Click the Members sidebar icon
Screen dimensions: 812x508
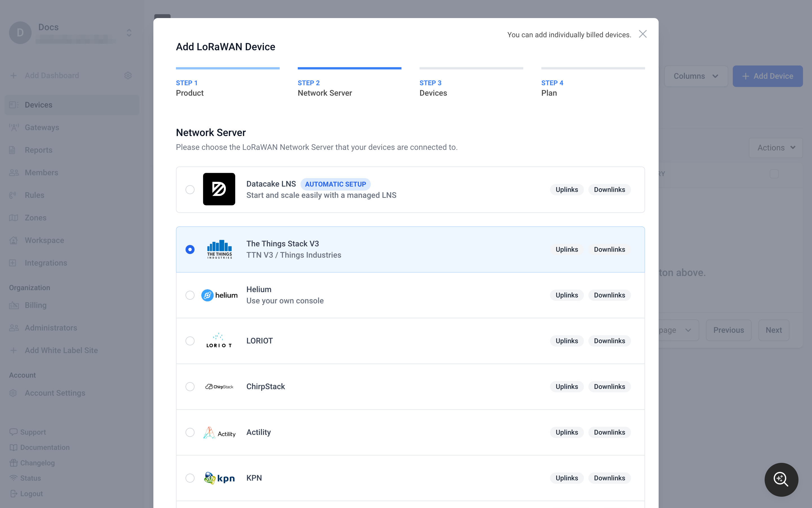pyautogui.click(x=14, y=172)
